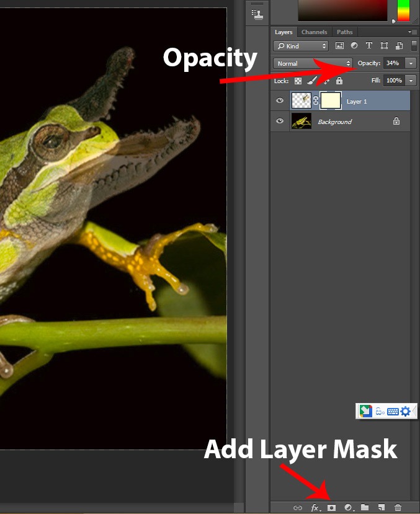Create new adjustment layer via half-circle icon
The image size is (420, 514).
[349, 508]
